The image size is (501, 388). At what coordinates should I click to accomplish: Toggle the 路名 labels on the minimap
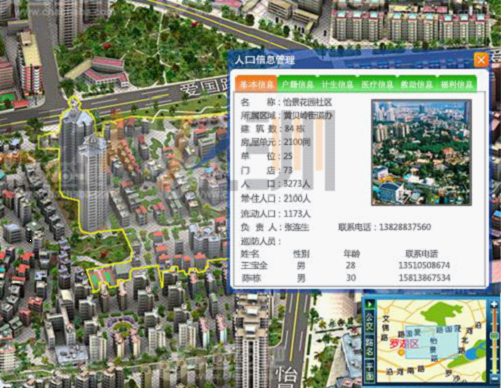369,348
